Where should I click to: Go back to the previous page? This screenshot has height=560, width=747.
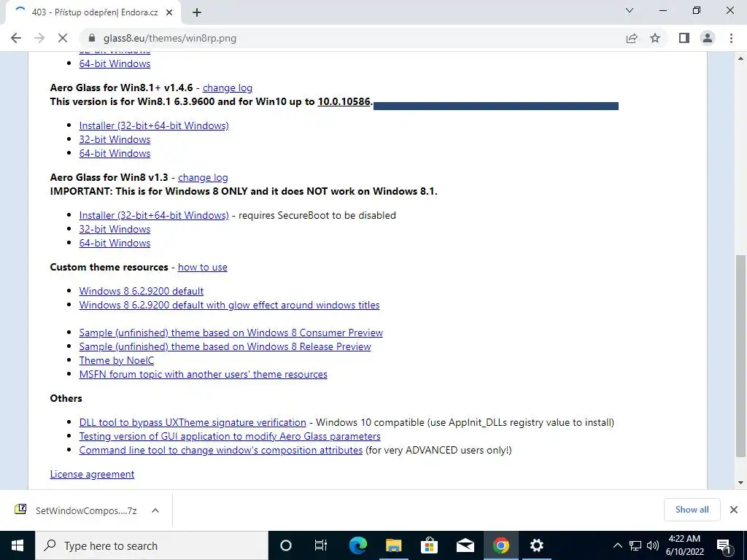point(16,38)
